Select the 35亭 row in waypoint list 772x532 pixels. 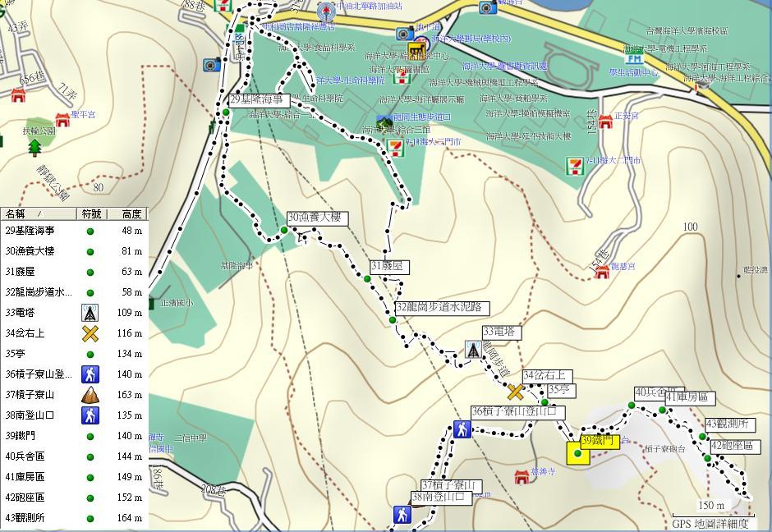tap(74, 353)
